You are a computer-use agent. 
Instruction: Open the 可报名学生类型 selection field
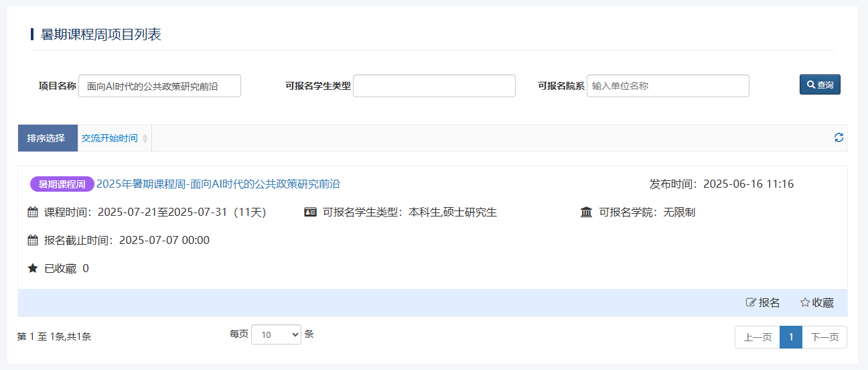[434, 86]
